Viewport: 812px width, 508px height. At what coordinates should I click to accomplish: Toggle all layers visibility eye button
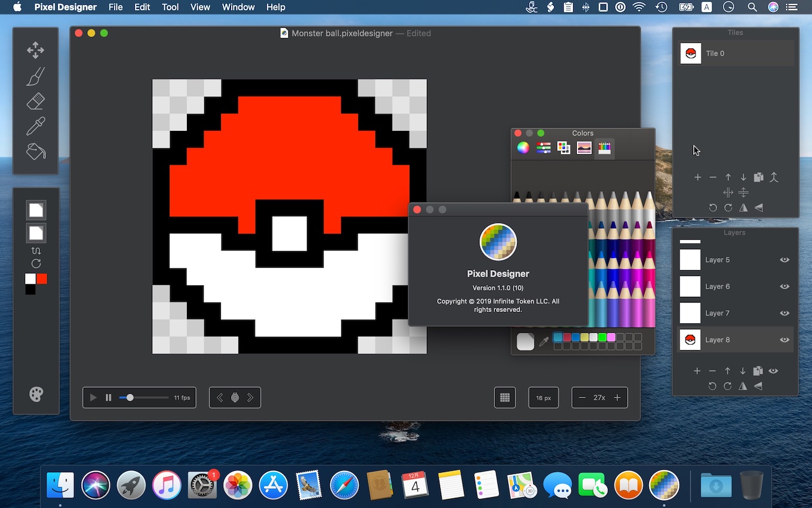tap(773, 371)
